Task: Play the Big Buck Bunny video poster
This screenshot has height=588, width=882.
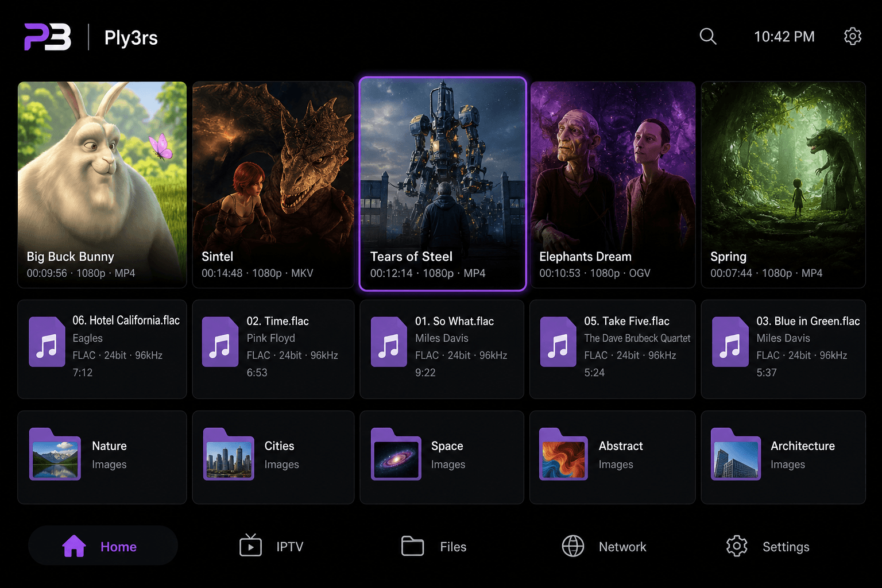Action: tap(102, 184)
